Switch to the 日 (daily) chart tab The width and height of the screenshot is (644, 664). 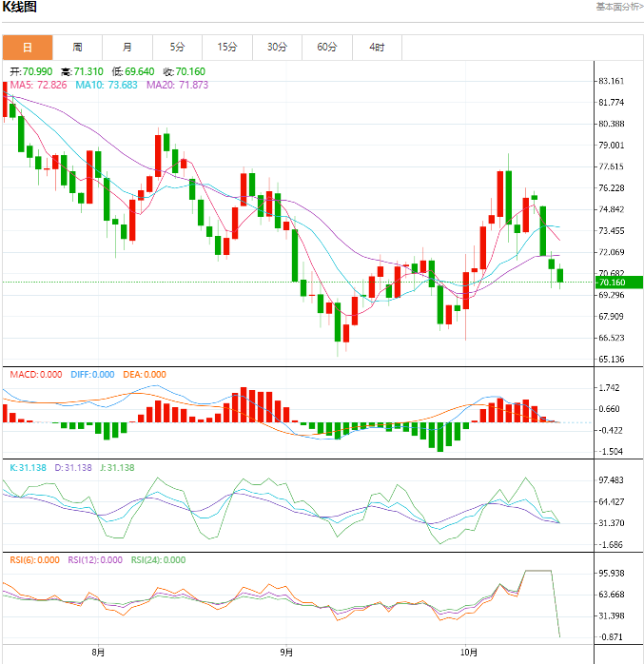(x=28, y=47)
